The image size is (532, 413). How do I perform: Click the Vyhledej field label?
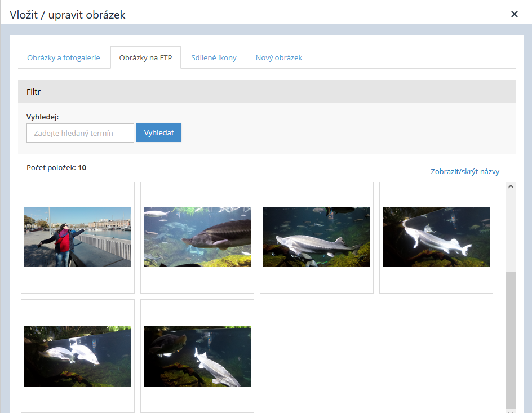[x=43, y=117]
